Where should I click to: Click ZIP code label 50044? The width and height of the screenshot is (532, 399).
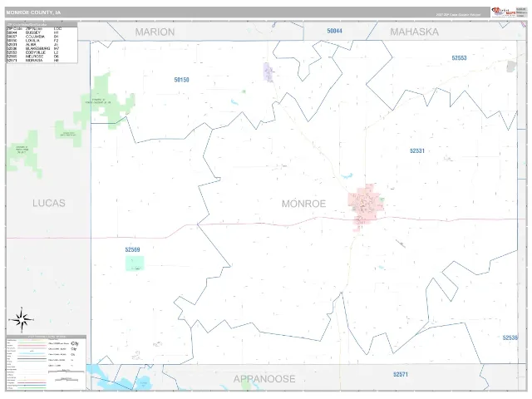pyautogui.click(x=334, y=31)
